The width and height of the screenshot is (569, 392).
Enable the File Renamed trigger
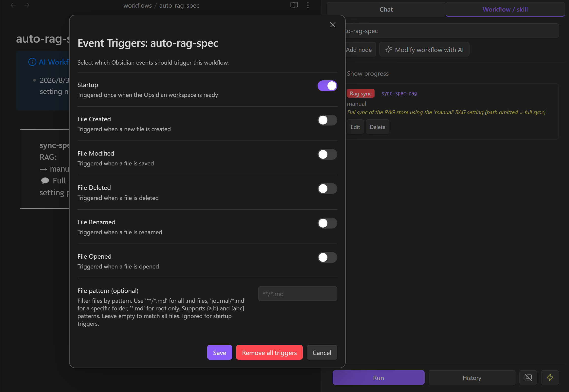(327, 223)
